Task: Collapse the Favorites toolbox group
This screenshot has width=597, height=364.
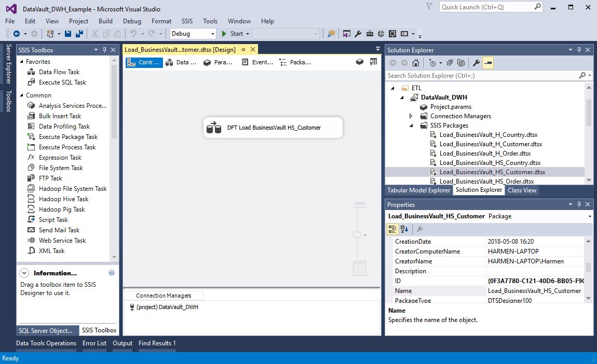Action: pyautogui.click(x=22, y=61)
